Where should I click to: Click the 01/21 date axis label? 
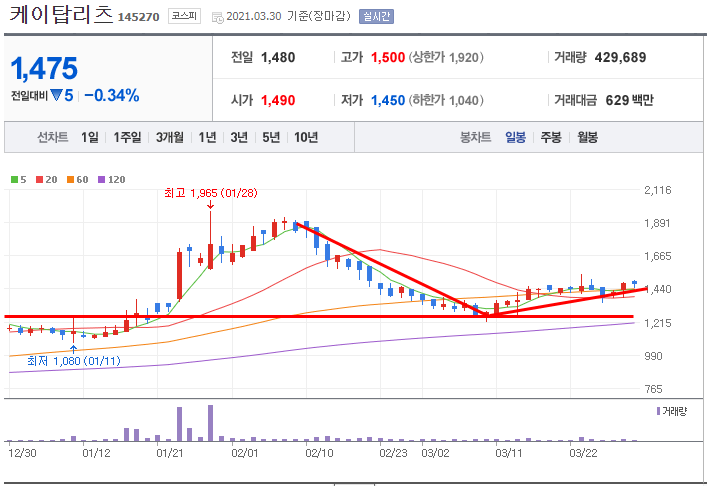click(170, 453)
